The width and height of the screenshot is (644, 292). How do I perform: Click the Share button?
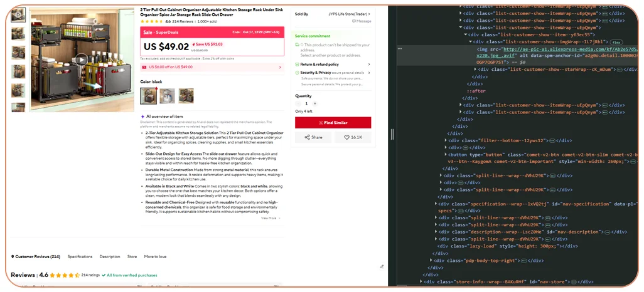click(x=313, y=137)
